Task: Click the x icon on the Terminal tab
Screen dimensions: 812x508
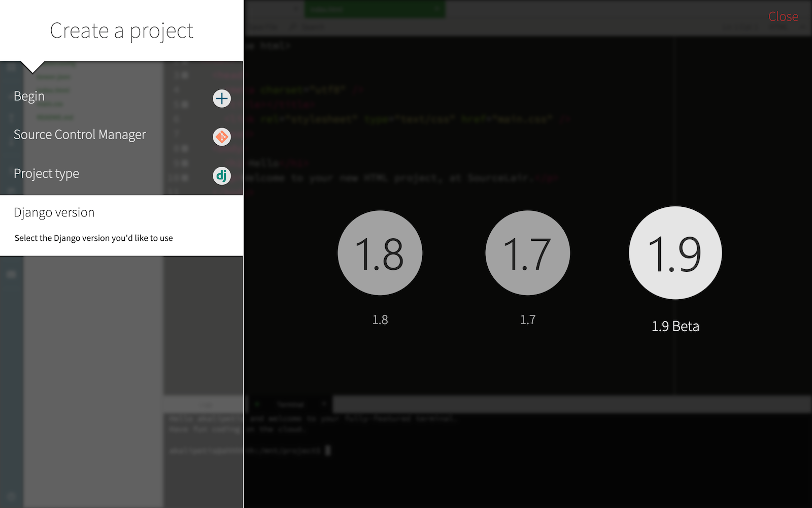Action: [324, 403]
